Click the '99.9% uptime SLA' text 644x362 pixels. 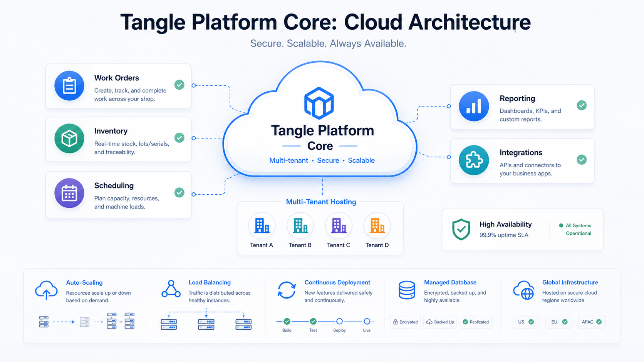(504, 235)
